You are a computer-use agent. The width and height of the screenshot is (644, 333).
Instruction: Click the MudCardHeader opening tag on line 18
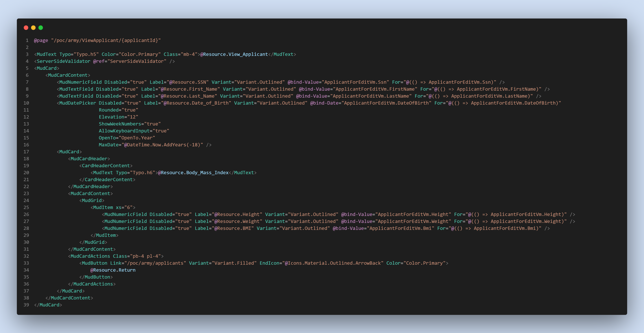(89, 159)
